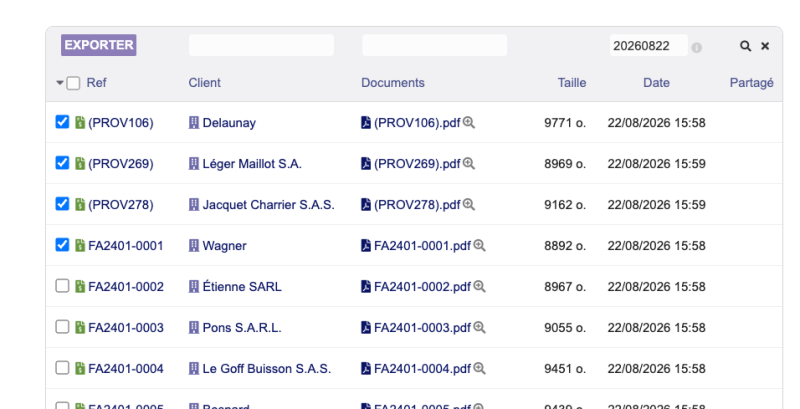Viewport: 800px width, 409px height.
Task: Open client Pons S.A.R.L.
Action: (242, 328)
